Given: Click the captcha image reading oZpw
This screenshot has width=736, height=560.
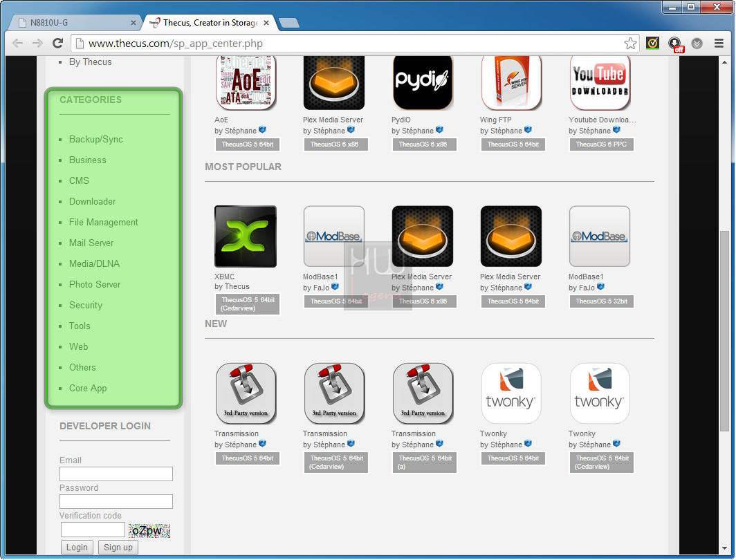Looking at the screenshot, I should [149, 530].
